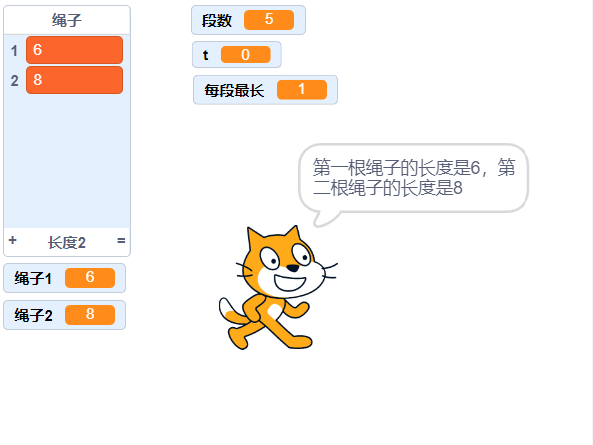Click the 绳子2 variable monitor label

pos(33,315)
